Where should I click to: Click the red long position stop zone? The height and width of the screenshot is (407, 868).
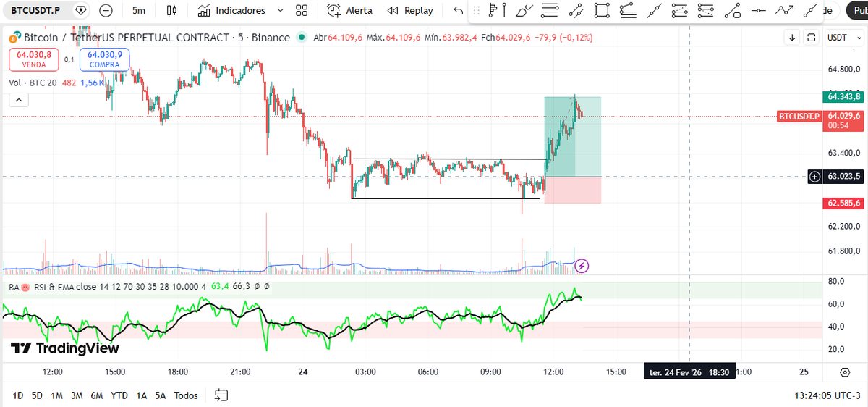tap(573, 190)
